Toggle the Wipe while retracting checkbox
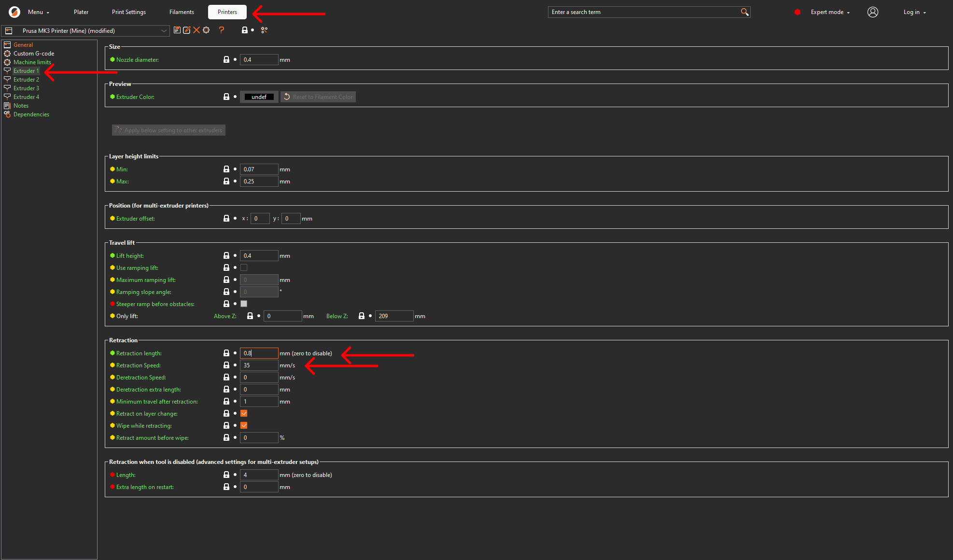 click(243, 425)
